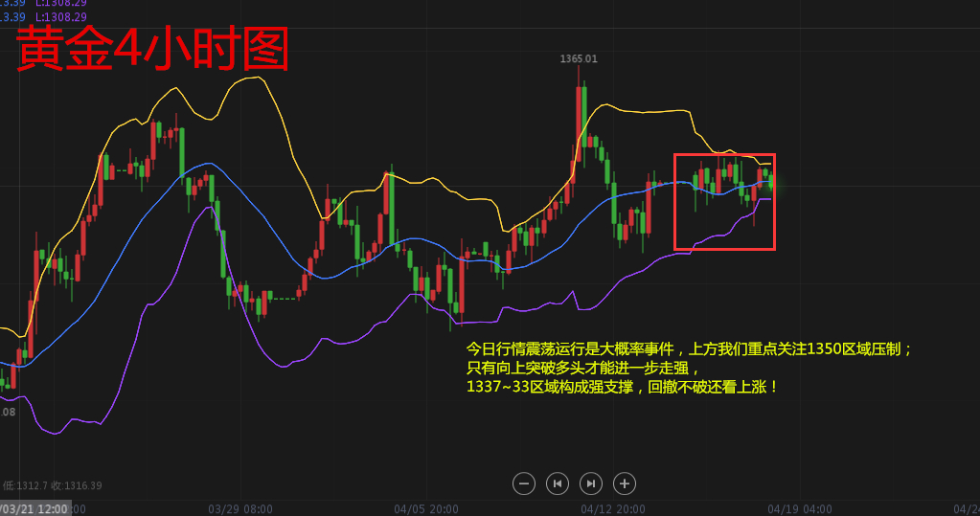Click the purple L:1308.29 indicator value
The height and width of the screenshot is (516, 980).
pyautogui.click(x=60, y=17)
